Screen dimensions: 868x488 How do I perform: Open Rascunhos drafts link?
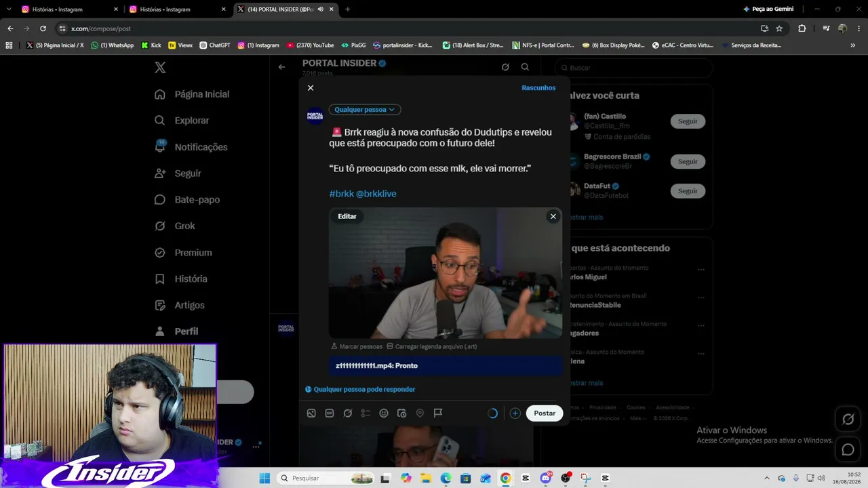(538, 88)
